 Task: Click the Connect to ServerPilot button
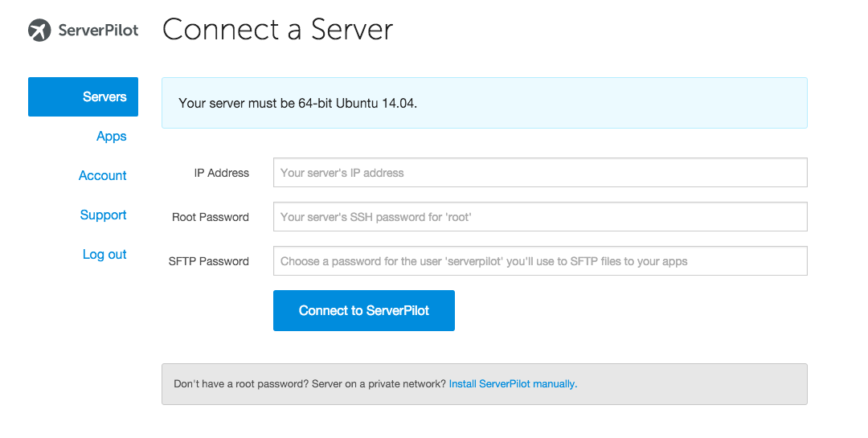[364, 311]
